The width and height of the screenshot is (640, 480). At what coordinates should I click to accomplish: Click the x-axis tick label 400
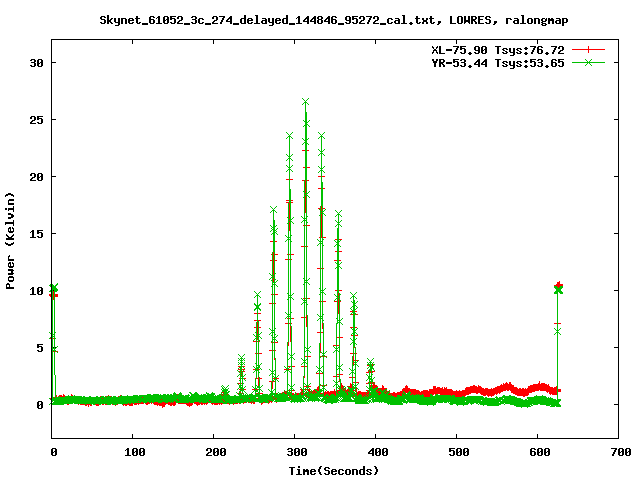378,452
